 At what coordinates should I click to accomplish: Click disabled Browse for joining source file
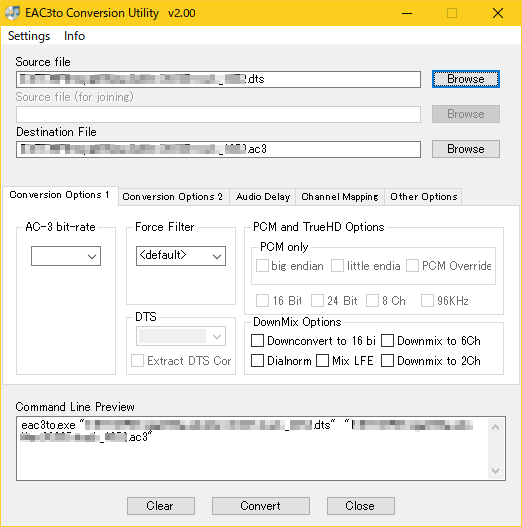click(466, 114)
